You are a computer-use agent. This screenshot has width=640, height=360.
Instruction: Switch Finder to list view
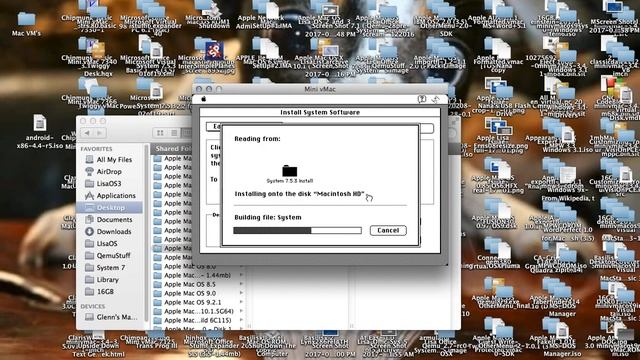[174, 133]
